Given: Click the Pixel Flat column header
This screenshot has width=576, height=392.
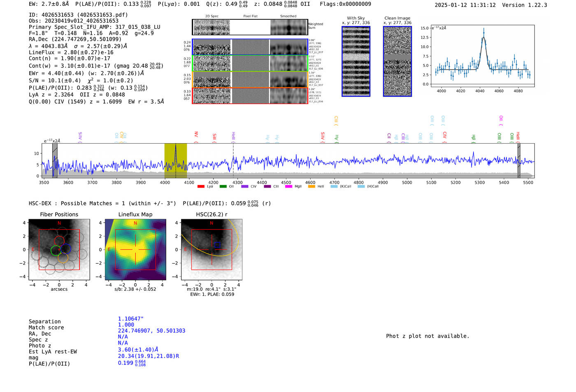Looking at the screenshot, I should coord(250,16).
